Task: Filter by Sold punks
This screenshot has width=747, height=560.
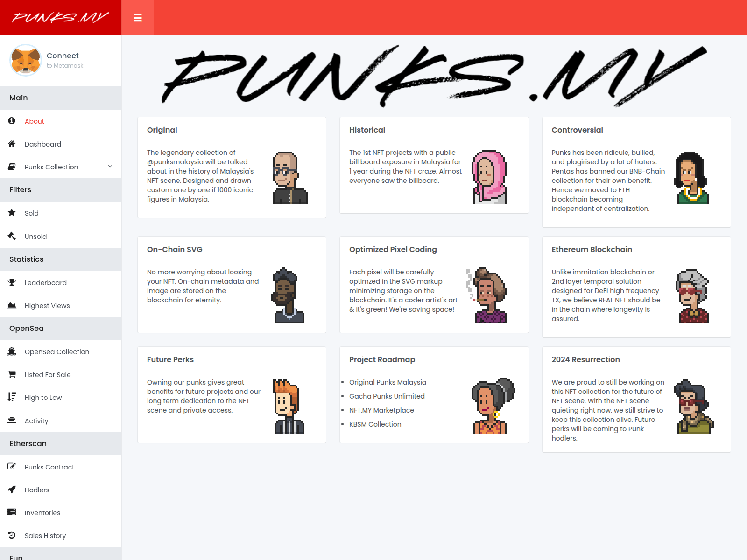Action: pos(32,213)
